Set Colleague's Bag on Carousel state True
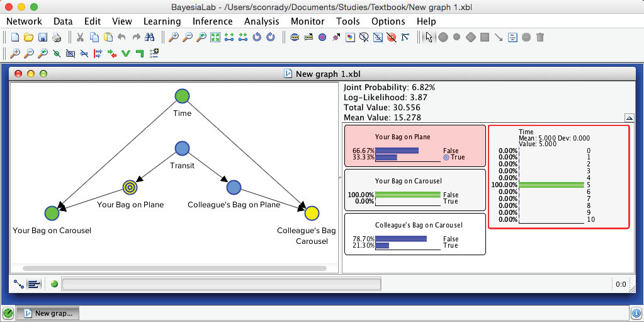The width and height of the screenshot is (644, 322). [451, 245]
